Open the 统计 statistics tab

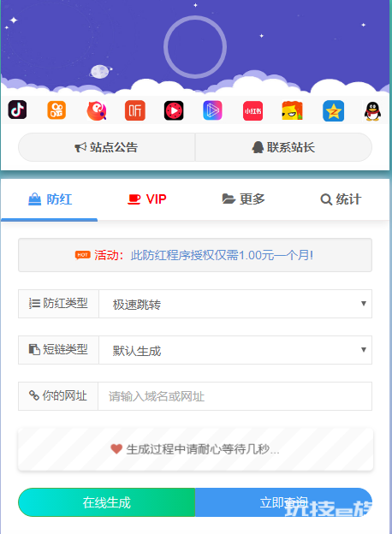tap(341, 199)
